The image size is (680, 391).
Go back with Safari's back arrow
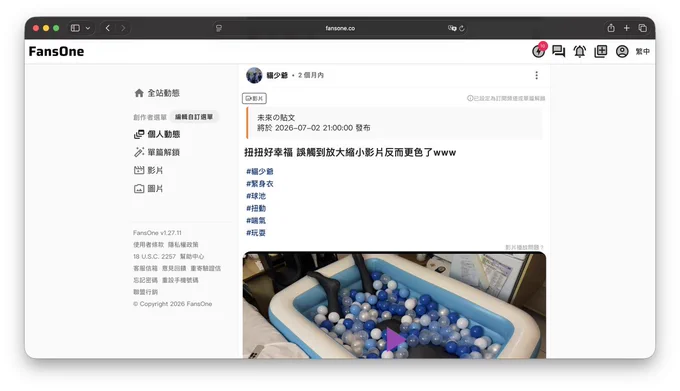[x=108, y=28]
